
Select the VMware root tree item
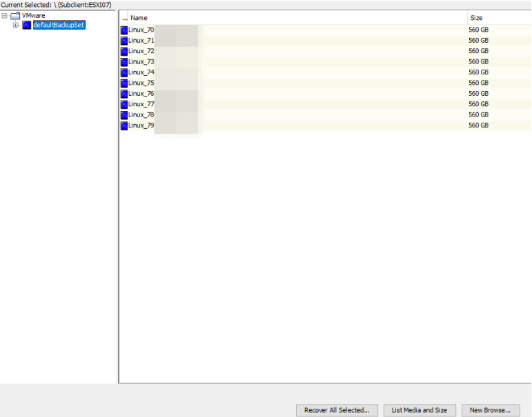click(x=33, y=16)
